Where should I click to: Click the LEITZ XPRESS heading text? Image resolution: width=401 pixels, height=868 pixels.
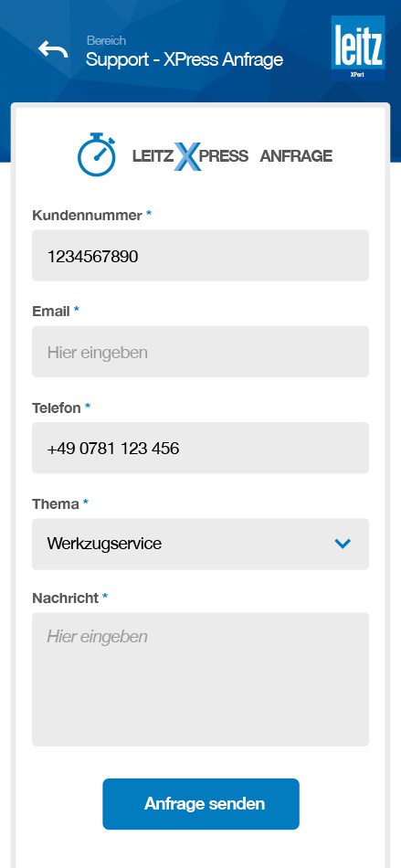190,156
